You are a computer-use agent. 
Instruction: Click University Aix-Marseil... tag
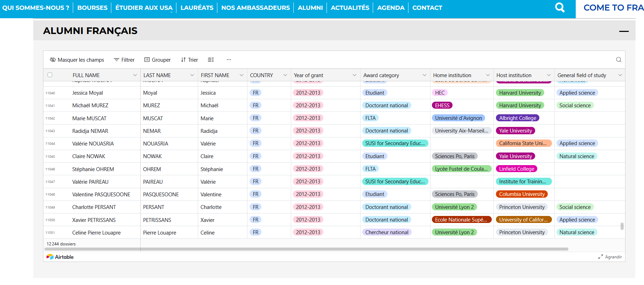click(x=462, y=131)
